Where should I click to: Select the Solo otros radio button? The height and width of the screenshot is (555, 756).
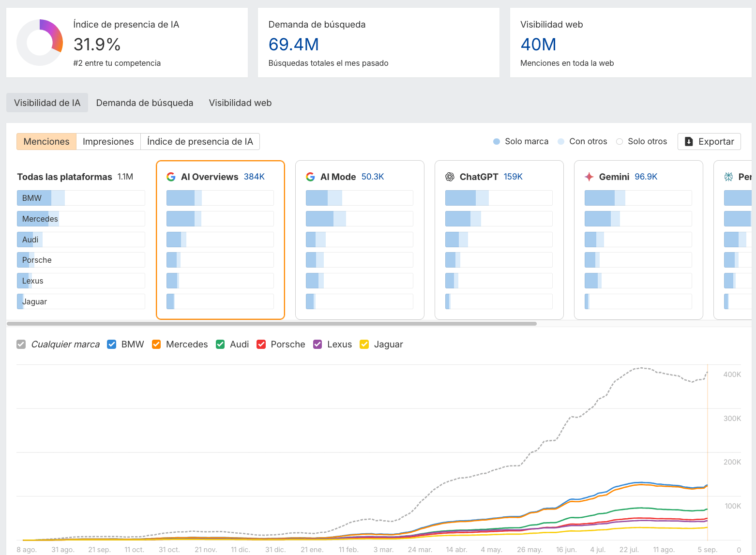click(620, 141)
